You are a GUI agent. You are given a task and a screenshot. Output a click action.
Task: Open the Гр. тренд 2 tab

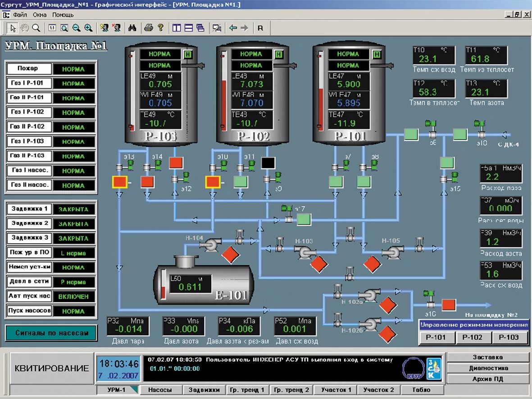point(291,390)
